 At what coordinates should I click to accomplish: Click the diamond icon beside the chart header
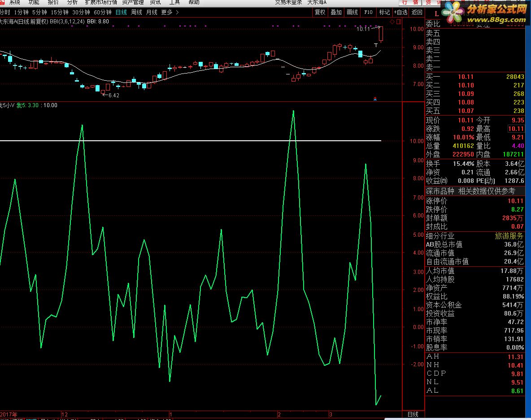click(392, 22)
